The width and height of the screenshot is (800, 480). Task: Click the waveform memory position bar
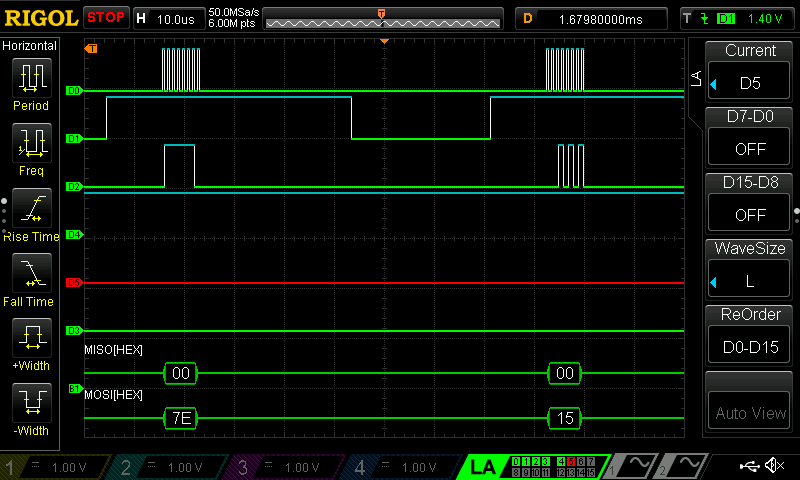point(383,18)
